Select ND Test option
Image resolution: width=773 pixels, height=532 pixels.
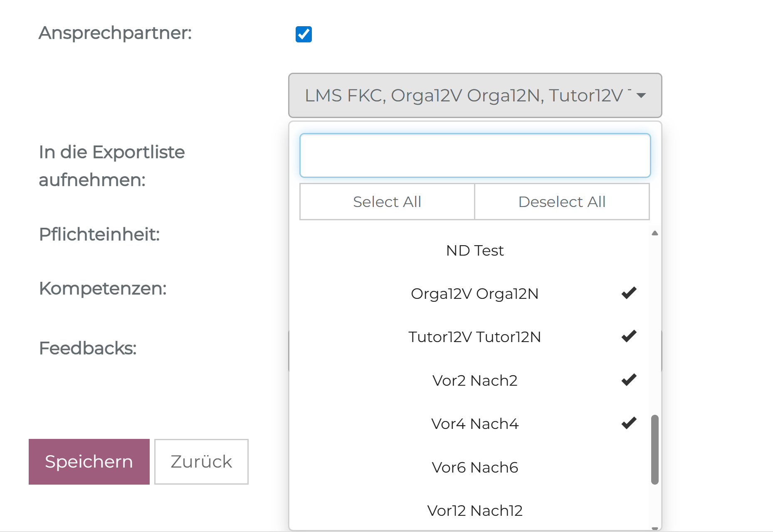pyautogui.click(x=474, y=251)
